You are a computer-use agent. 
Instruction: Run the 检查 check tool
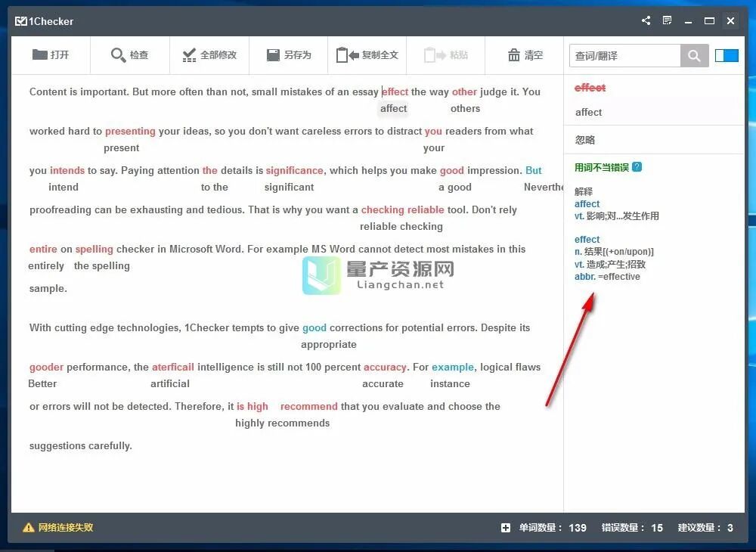(130, 55)
